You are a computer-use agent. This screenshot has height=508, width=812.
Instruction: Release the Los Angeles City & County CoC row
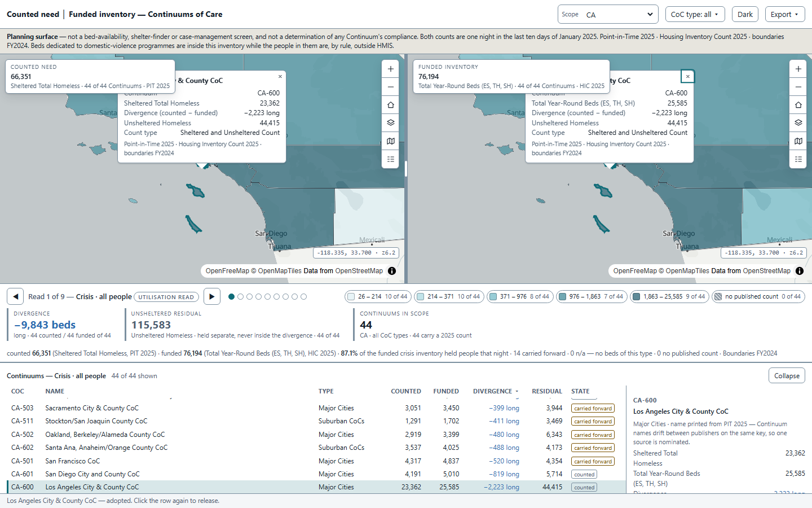[x=316, y=487]
